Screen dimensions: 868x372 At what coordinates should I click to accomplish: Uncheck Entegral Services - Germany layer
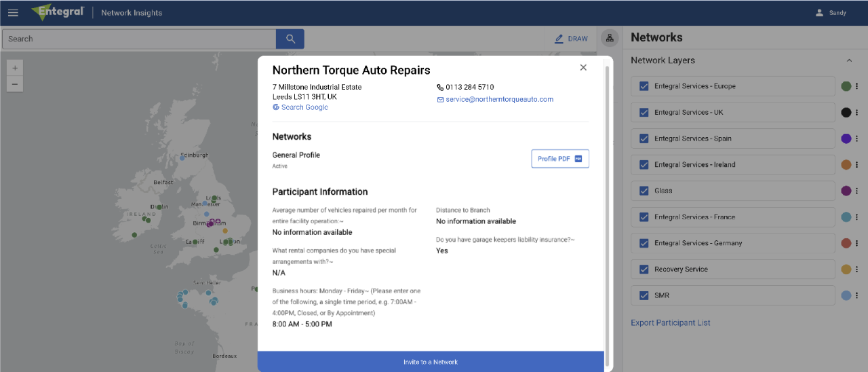(x=644, y=243)
